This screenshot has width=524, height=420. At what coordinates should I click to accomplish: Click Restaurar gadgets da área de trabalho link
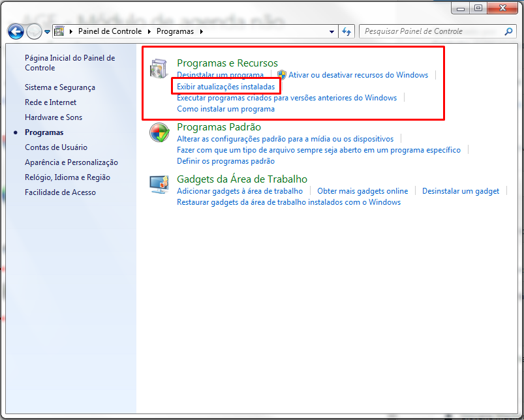click(288, 202)
